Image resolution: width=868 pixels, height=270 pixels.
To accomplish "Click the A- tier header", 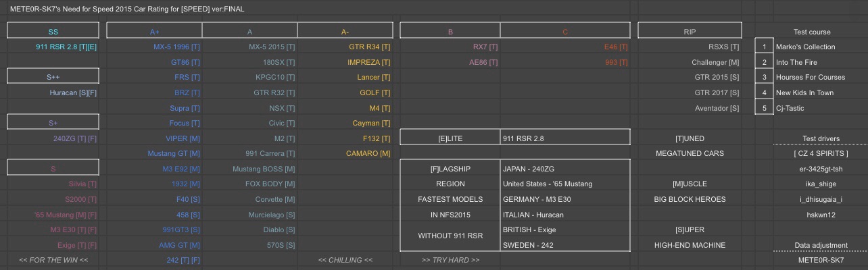I will (345, 31).
